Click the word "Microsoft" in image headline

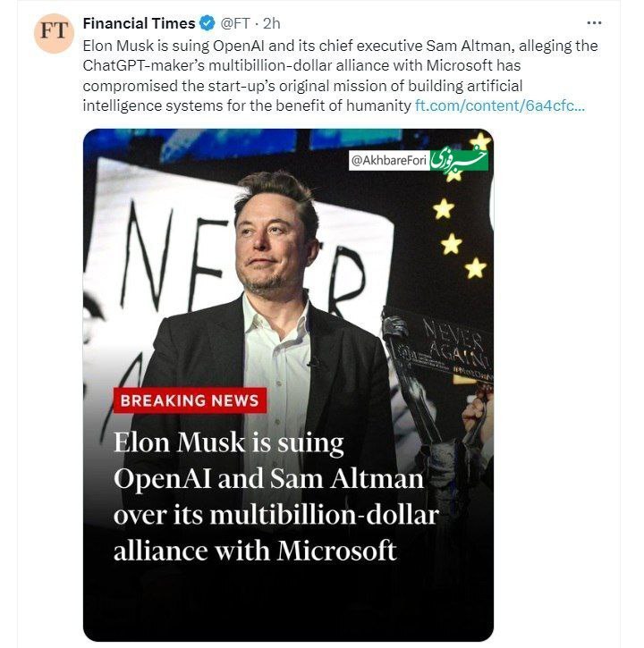tap(336, 550)
